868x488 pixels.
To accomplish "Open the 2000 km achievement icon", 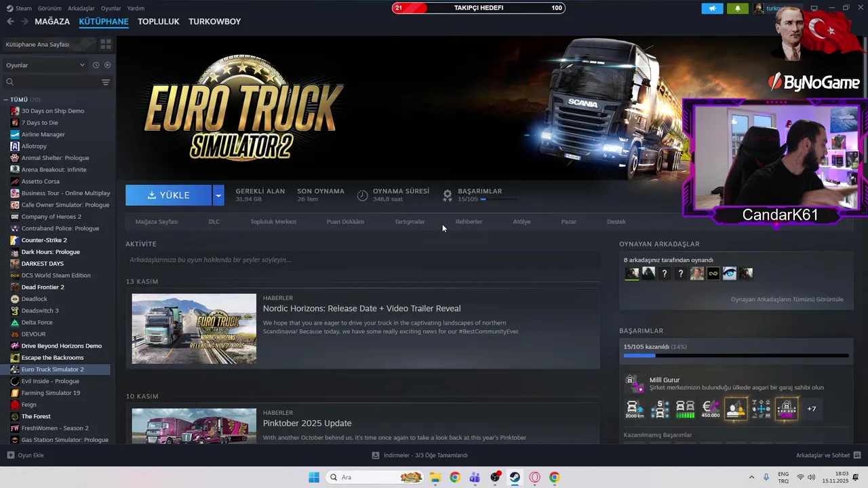I will pyautogui.click(x=635, y=409).
